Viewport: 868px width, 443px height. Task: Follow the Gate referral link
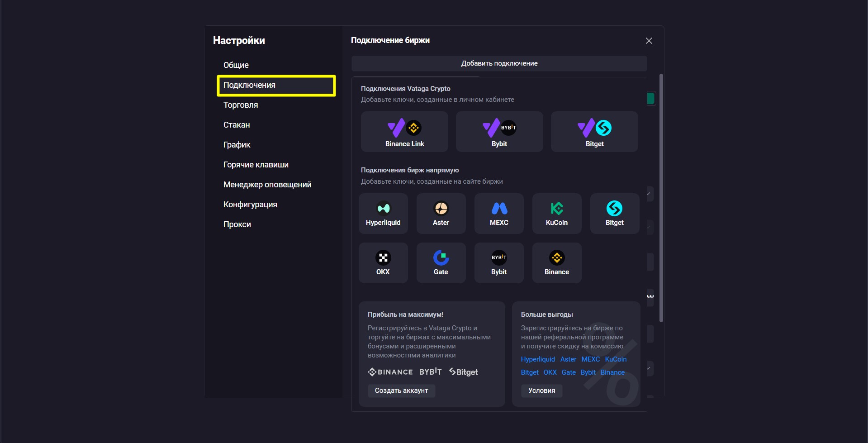(x=569, y=372)
